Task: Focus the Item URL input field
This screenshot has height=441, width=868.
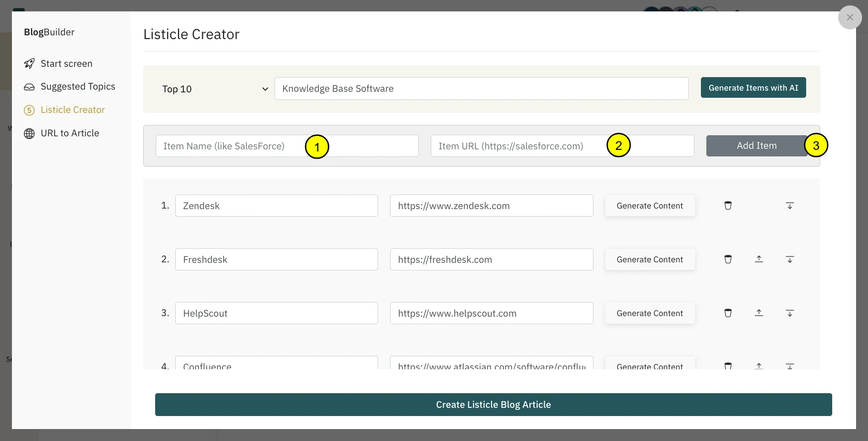Action: pos(562,146)
